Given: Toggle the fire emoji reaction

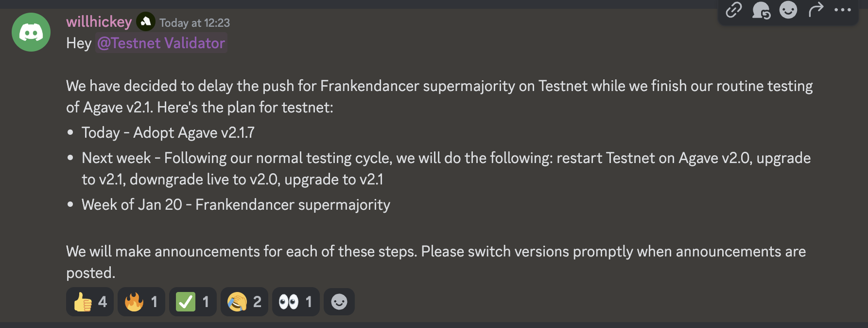Looking at the screenshot, I should [x=141, y=302].
